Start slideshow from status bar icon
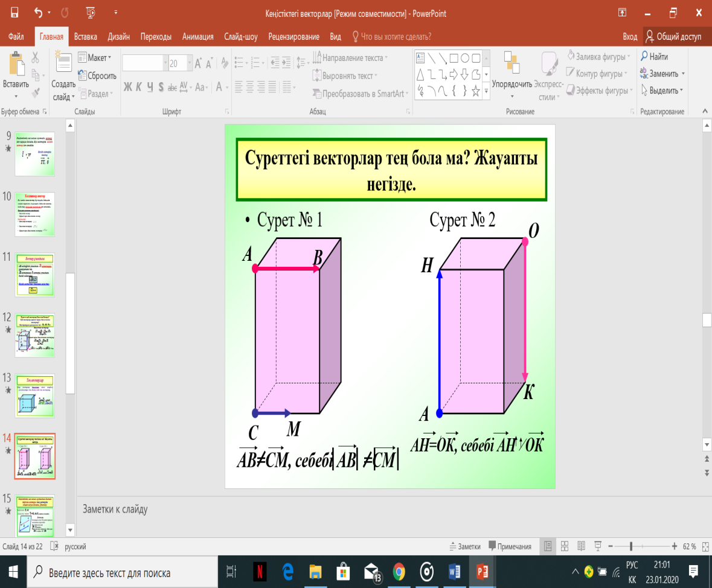This screenshot has height=588, width=712. coord(597,546)
